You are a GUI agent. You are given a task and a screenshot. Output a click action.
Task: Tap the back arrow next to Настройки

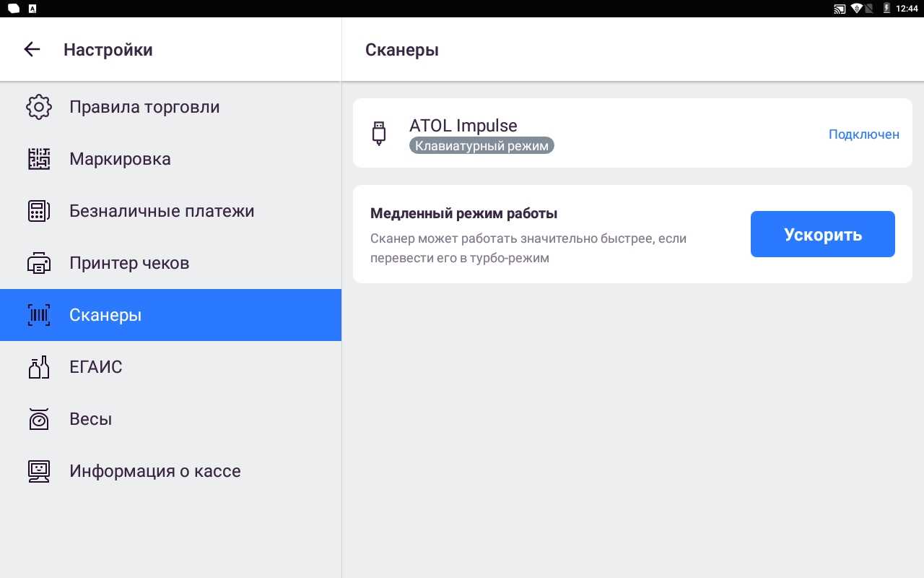click(32, 49)
